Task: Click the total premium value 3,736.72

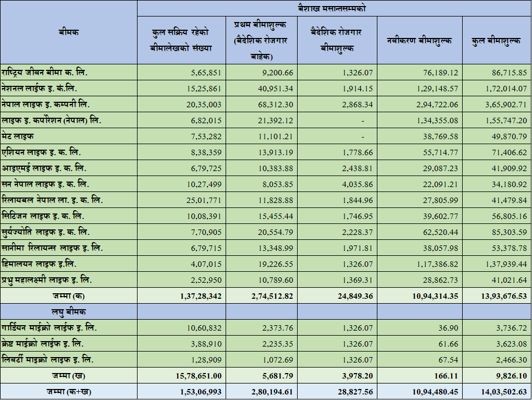Action: point(512,328)
